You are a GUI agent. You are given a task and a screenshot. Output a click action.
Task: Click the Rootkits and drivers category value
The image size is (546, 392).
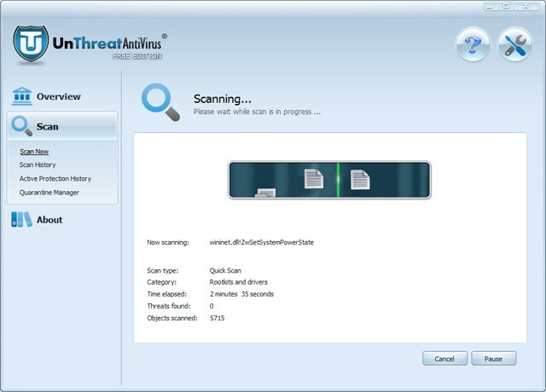tap(239, 282)
